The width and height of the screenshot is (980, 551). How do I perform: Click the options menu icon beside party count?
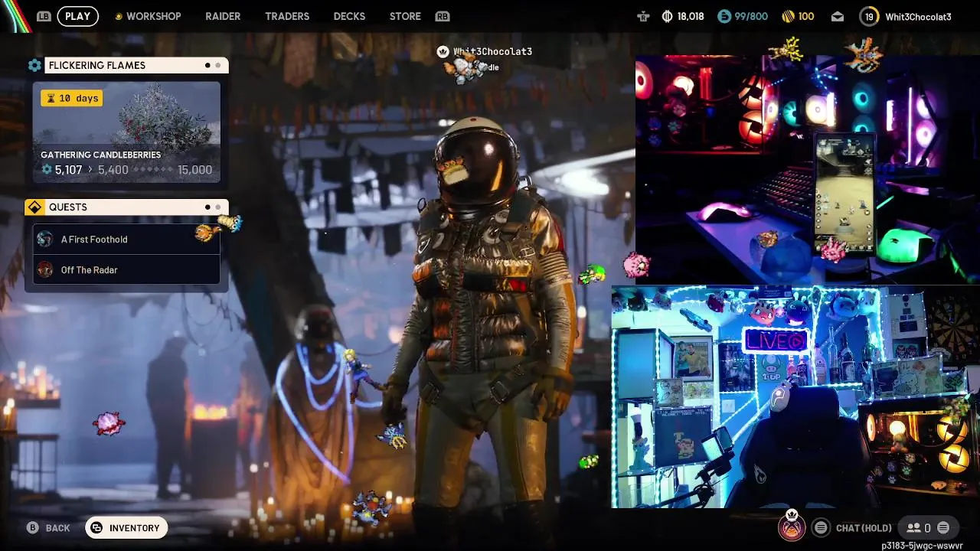pyautogui.click(x=943, y=527)
